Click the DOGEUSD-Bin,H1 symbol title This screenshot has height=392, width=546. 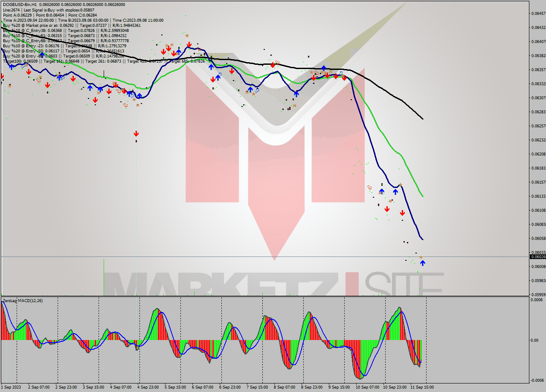[19, 5]
